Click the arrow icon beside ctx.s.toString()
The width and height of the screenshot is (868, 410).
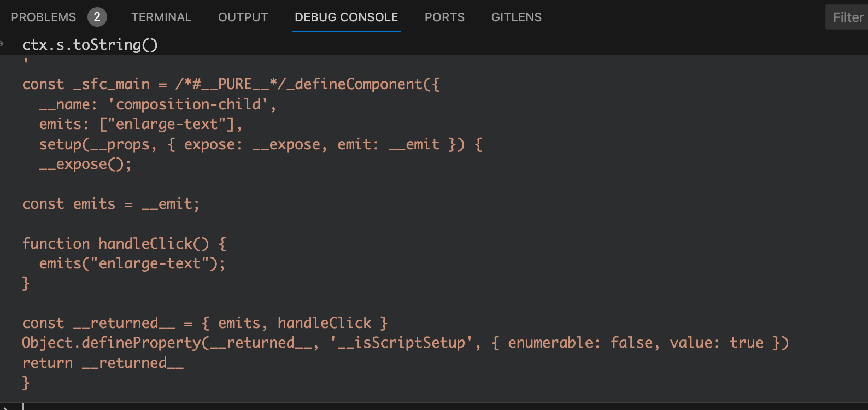pyautogui.click(x=2, y=44)
